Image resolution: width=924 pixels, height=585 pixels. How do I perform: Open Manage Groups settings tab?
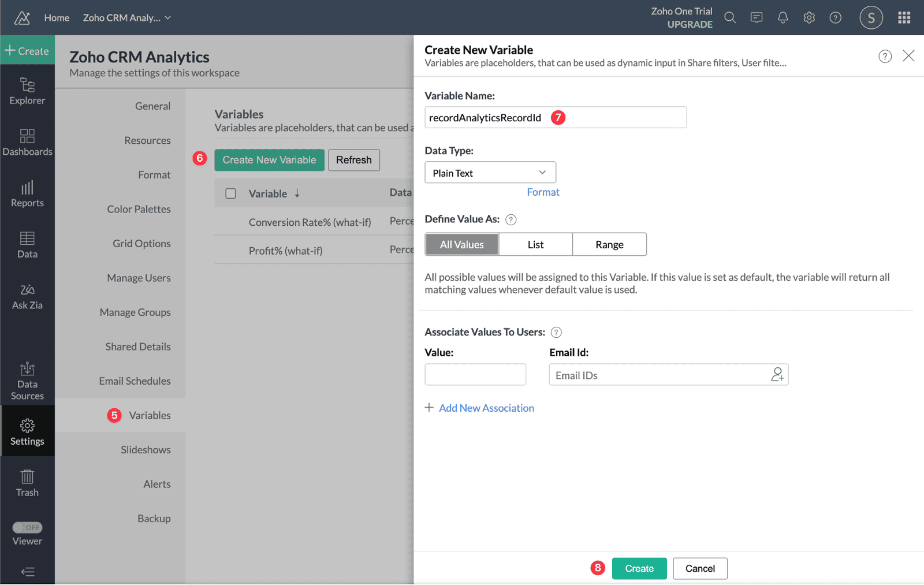[x=135, y=312]
